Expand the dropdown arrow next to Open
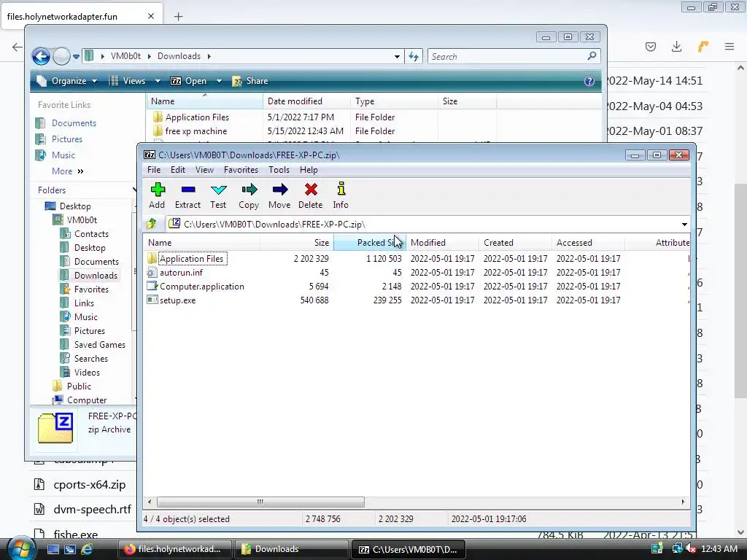 [219, 81]
